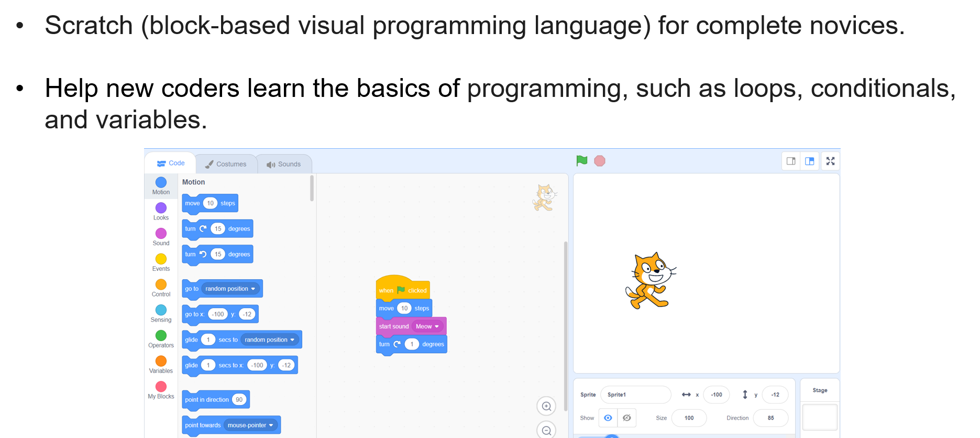Zoom in on the code workspace

pyautogui.click(x=546, y=406)
